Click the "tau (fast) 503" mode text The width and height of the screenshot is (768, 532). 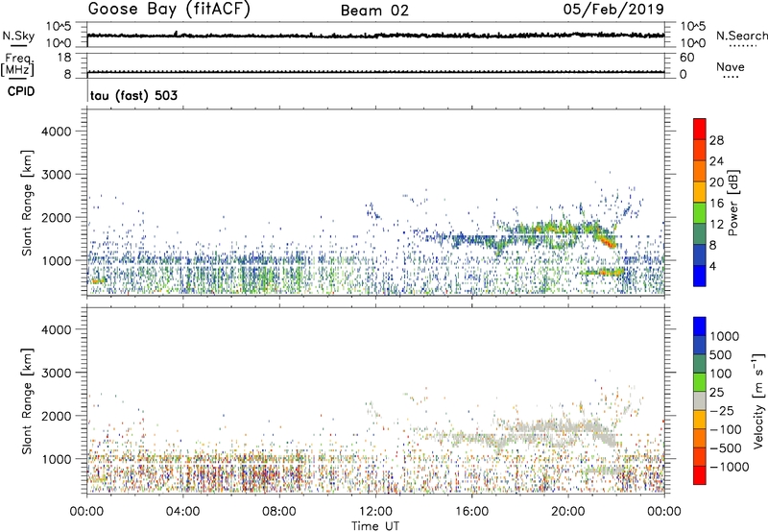point(133,95)
